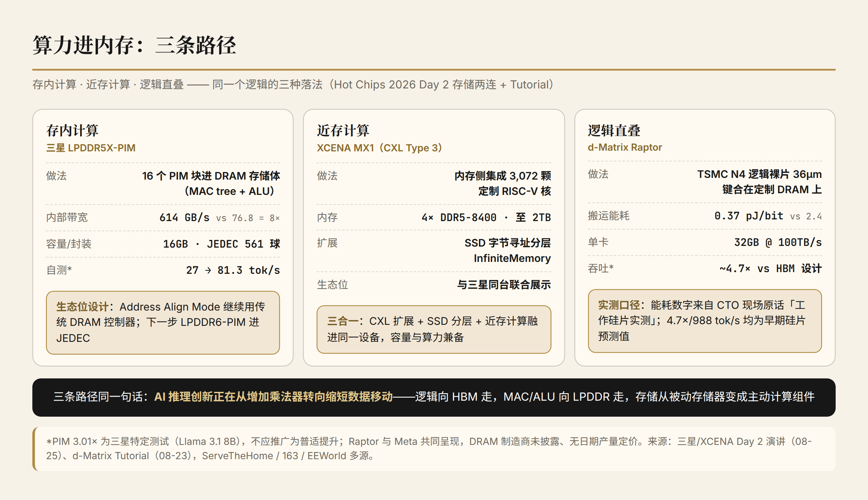Screen dimensions: 868x500
Task: Select the 27 → 81.3 tok/s value
Action: point(233,270)
